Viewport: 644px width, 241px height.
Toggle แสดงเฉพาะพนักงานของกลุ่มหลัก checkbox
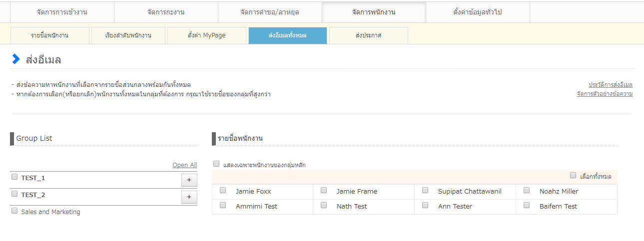tap(216, 164)
